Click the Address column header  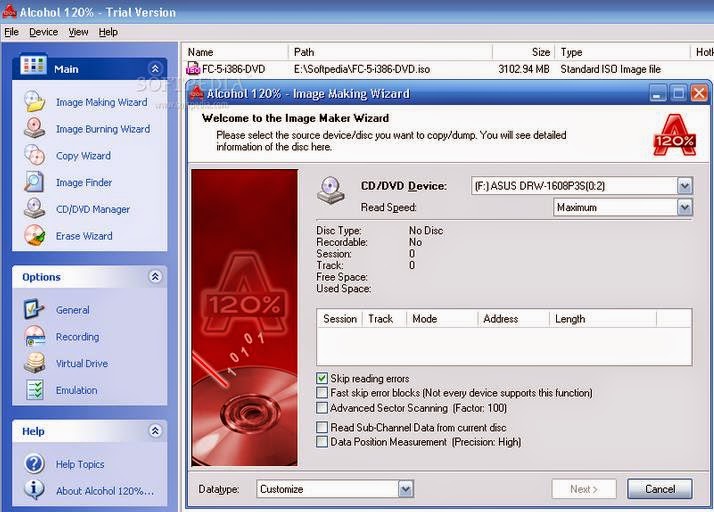[513, 318]
